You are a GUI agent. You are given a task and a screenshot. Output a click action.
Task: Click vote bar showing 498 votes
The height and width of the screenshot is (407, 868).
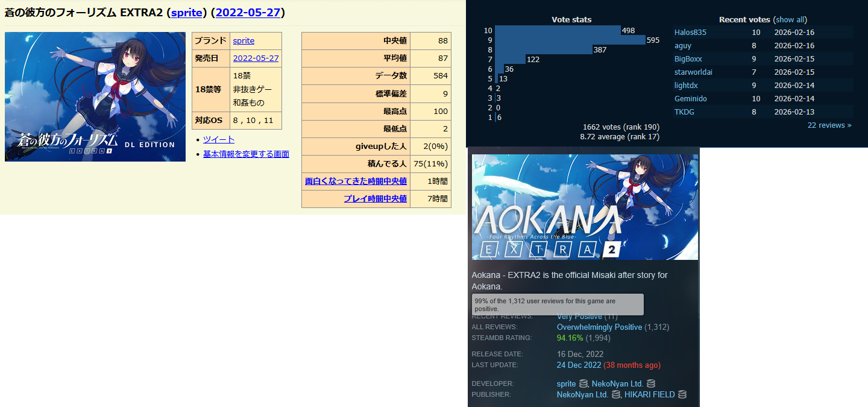click(558, 31)
